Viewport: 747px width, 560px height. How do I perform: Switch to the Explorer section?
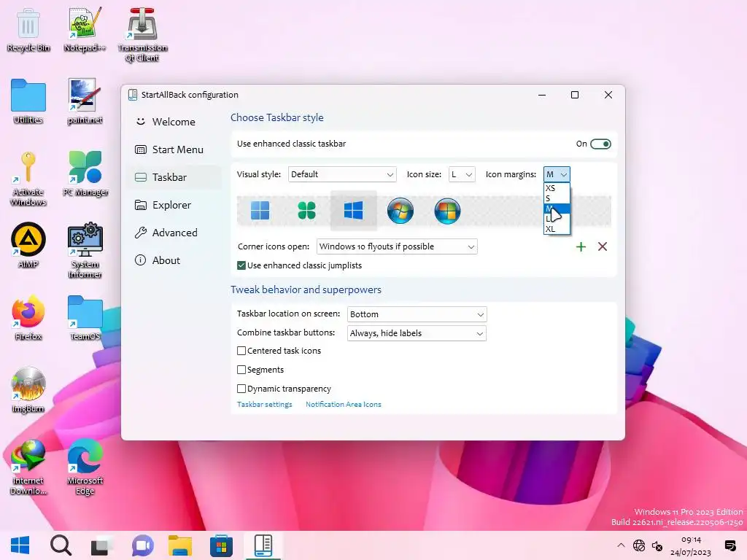pyautogui.click(x=174, y=205)
